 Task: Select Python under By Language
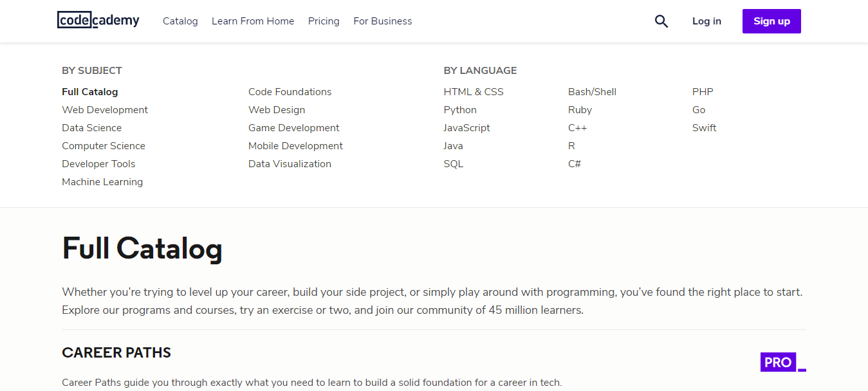(x=459, y=109)
